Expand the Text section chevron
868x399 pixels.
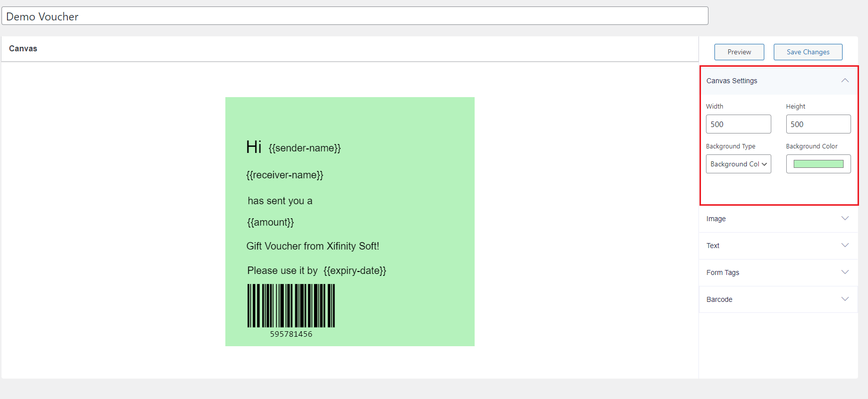point(845,245)
